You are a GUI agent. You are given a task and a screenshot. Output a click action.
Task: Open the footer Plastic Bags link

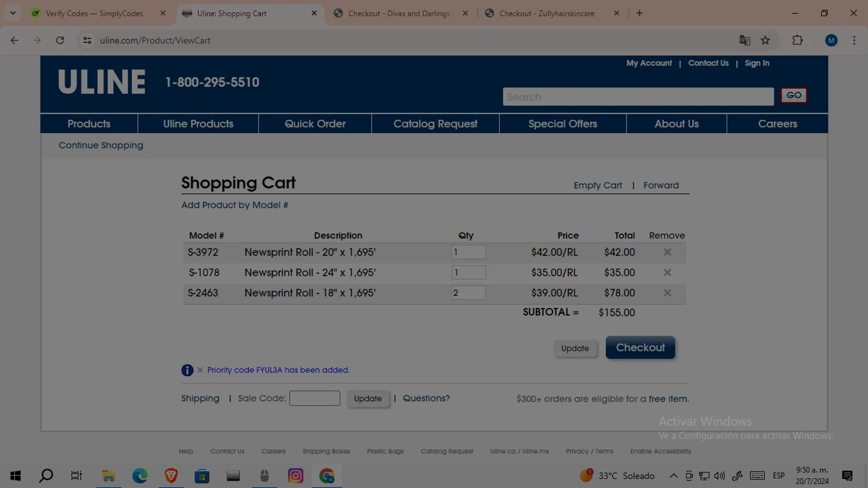[385, 452]
